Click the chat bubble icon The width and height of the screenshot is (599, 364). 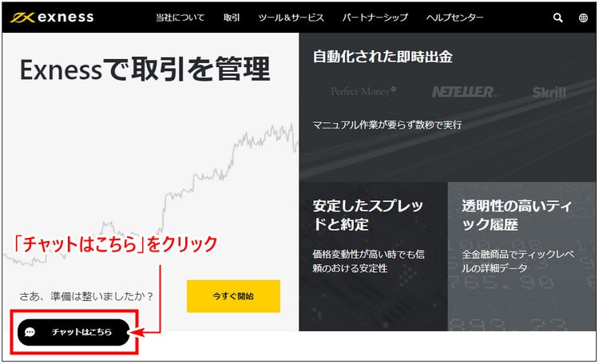[30, 332]
